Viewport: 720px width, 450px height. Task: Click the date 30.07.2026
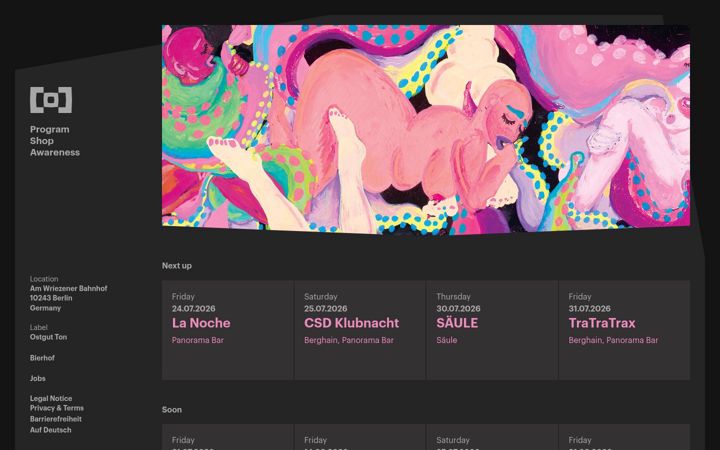pos(458,309)
